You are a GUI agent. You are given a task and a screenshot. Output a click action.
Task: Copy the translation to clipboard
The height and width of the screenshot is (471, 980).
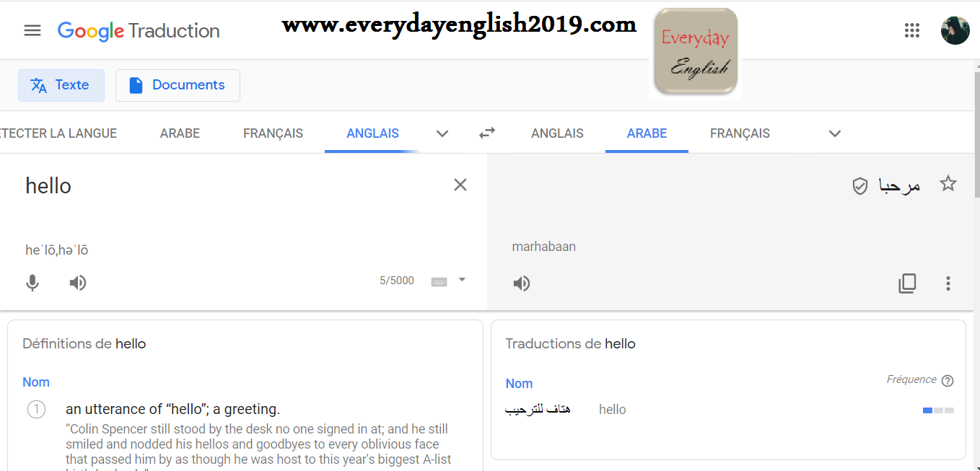click(907, 283)
